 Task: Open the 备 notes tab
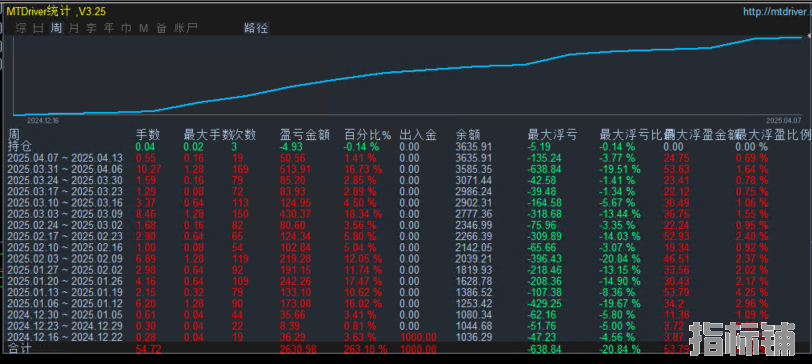pos(162,28)
